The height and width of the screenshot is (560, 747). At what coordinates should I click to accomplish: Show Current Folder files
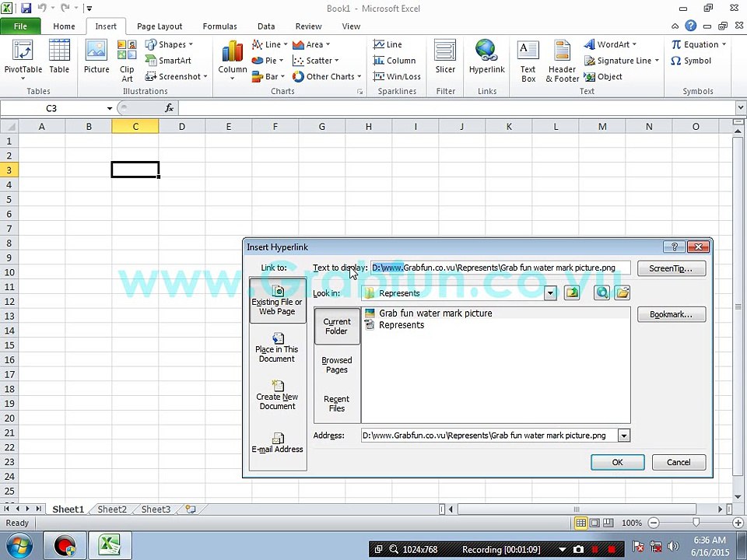click(337, 326)
